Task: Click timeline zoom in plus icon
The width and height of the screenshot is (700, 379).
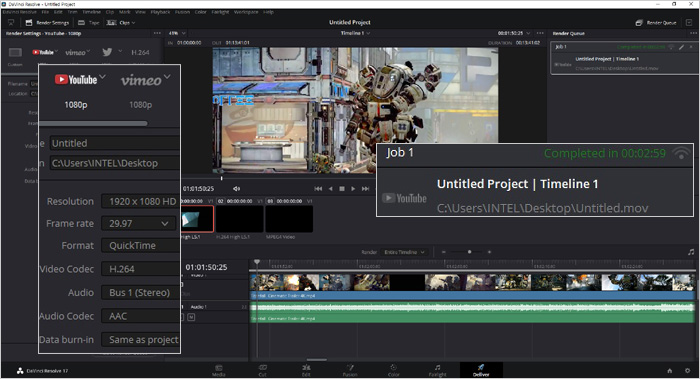Action: coord(489,252)
